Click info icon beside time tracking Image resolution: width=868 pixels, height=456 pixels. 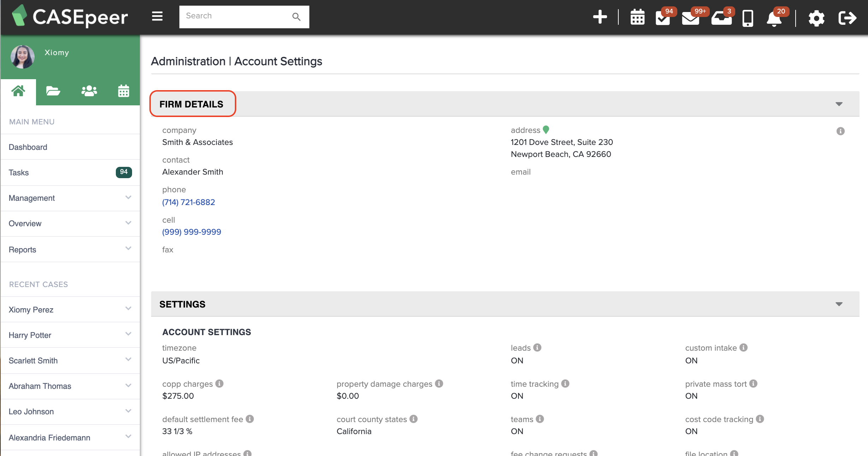click(x=565, y=384)
